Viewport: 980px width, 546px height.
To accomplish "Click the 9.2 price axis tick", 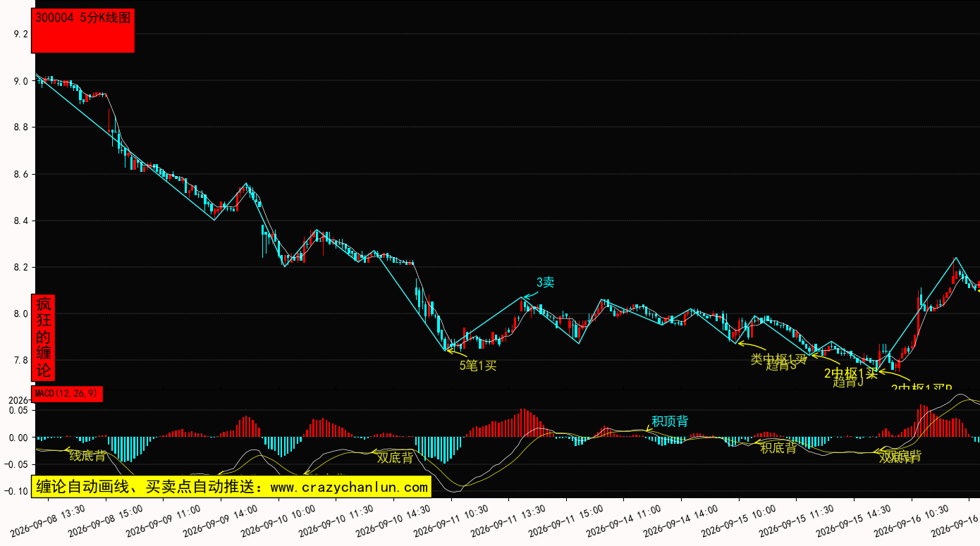I will 21,34.
